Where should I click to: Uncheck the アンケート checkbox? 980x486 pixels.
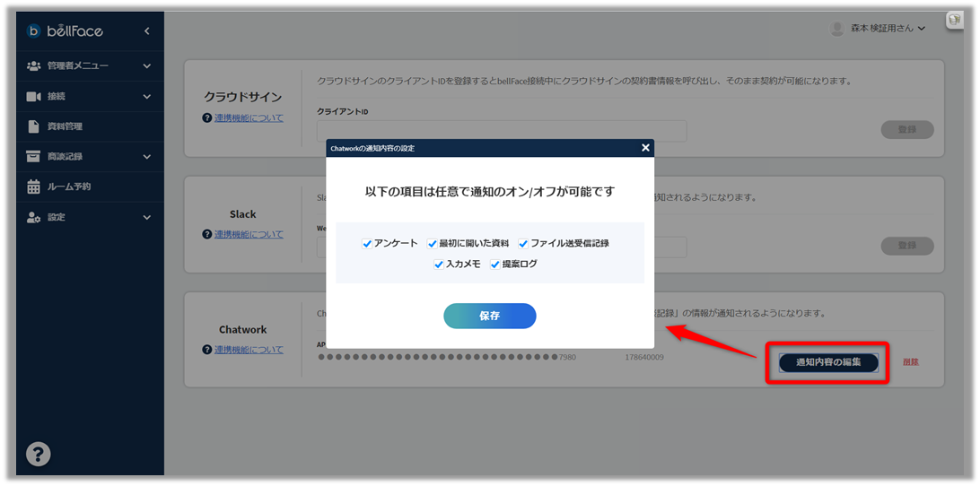click(367, 244)
